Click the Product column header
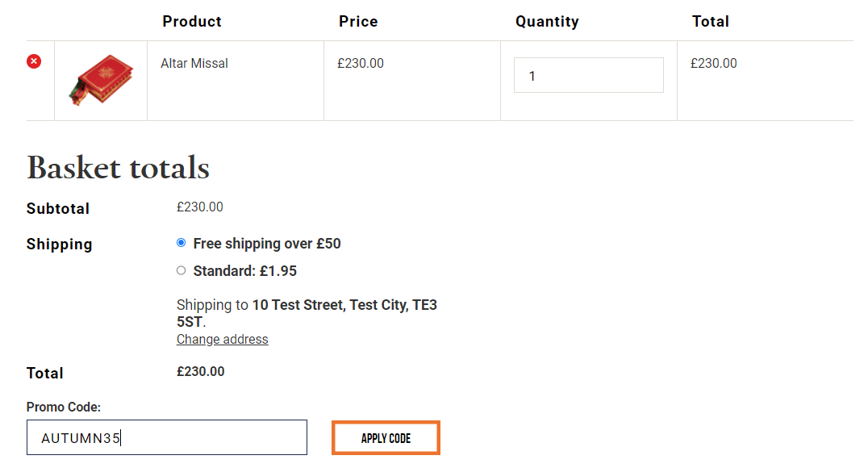Viewport: 868px width, 468px height. (192, 22)
